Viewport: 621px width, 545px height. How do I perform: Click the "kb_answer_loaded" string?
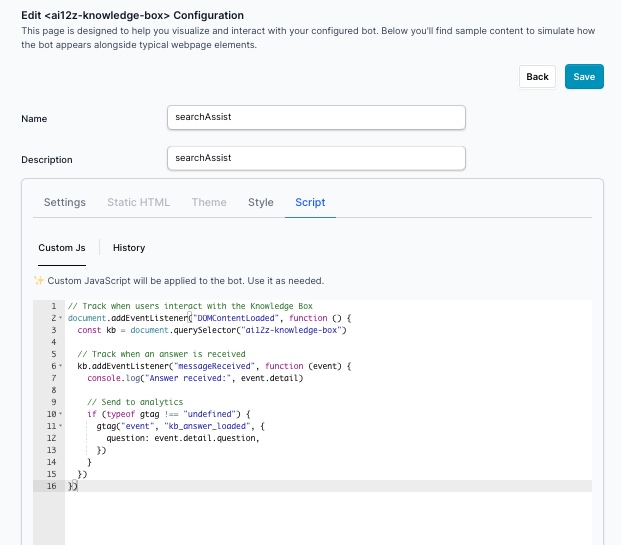(x=209, y=426)
